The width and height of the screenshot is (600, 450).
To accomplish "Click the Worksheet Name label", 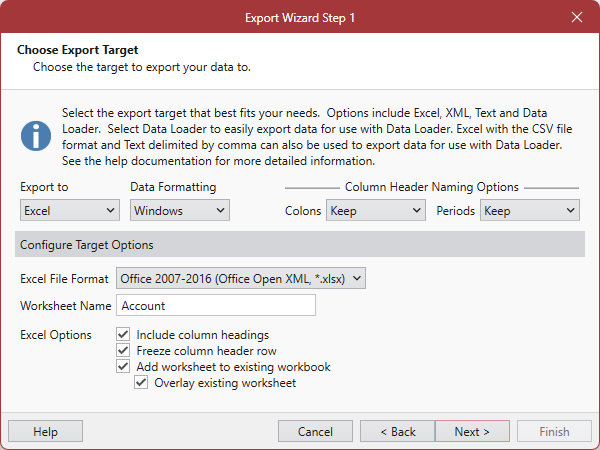I will (x=66, y=306).
